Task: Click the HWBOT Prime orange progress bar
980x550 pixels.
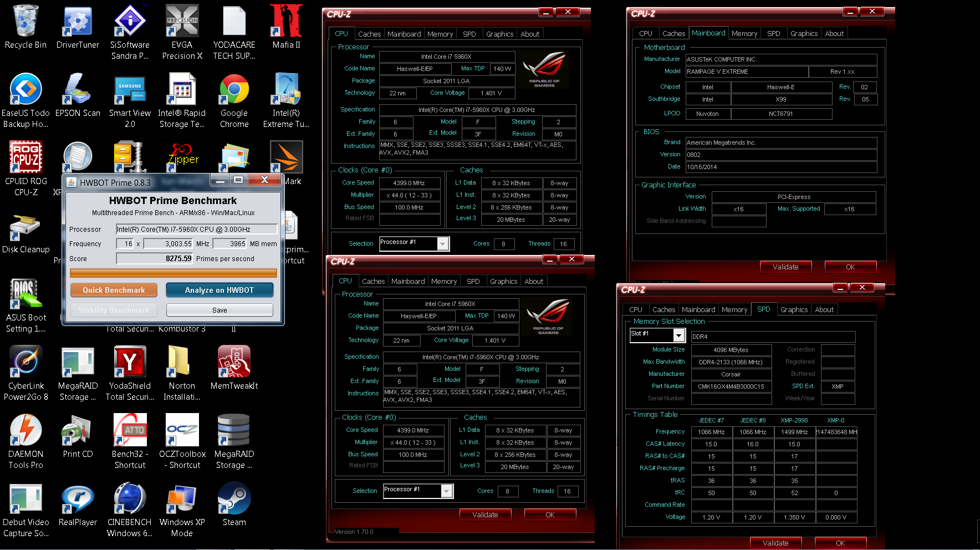Action: [173, 273]
